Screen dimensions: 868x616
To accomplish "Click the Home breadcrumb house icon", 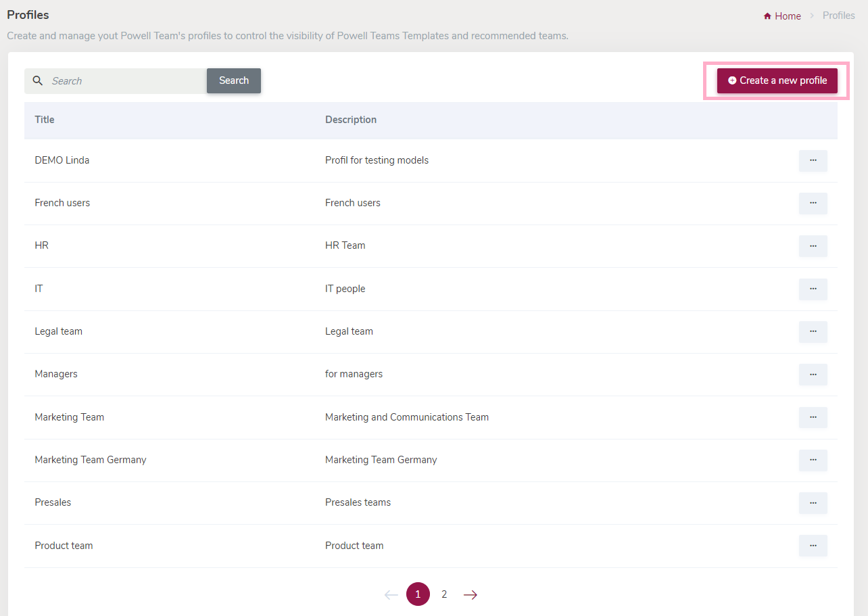I will 767,16.
